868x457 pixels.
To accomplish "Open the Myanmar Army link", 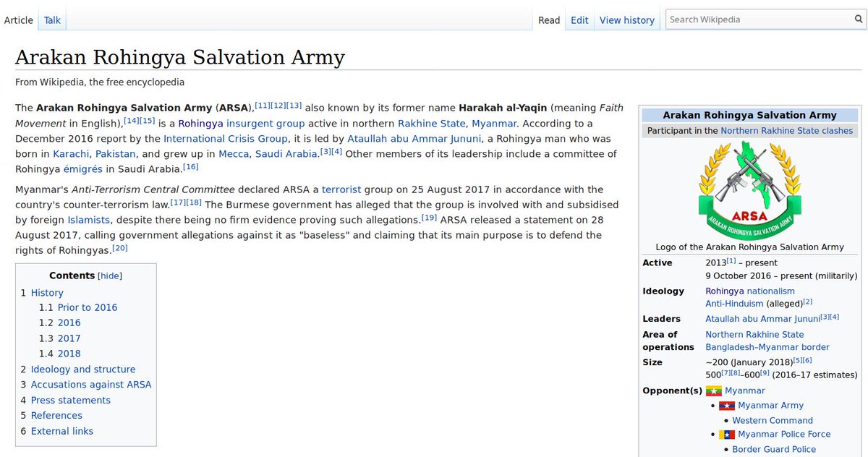I will (770, 406).
